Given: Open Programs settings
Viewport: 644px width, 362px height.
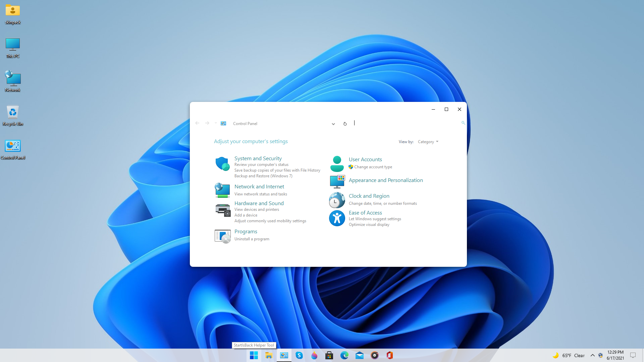Looking at the screenshot, I should point(246,231).
